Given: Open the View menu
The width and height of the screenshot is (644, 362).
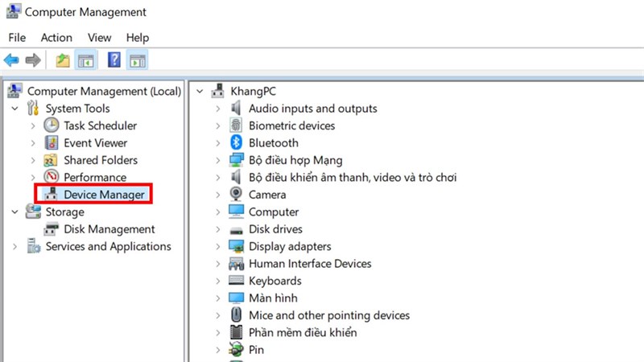Looking at the screenshot, I should pyautogui.click(x=99, y=37).
